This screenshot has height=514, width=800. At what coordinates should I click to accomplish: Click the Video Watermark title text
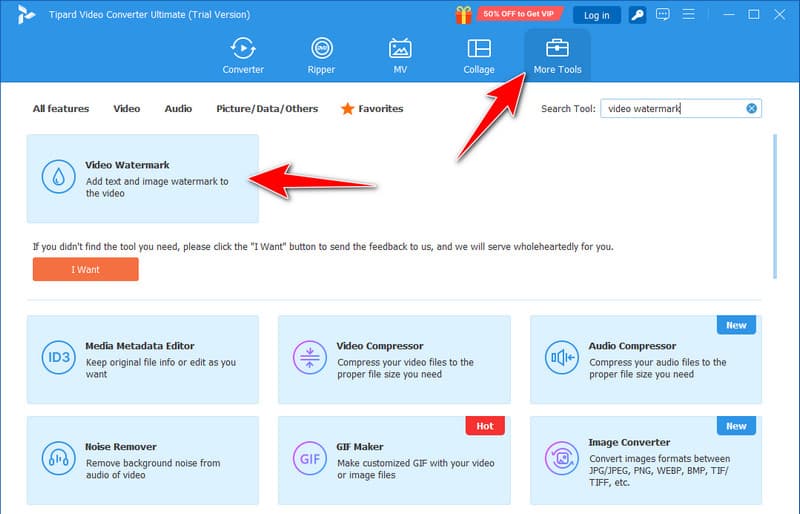[x=127, y=165]
